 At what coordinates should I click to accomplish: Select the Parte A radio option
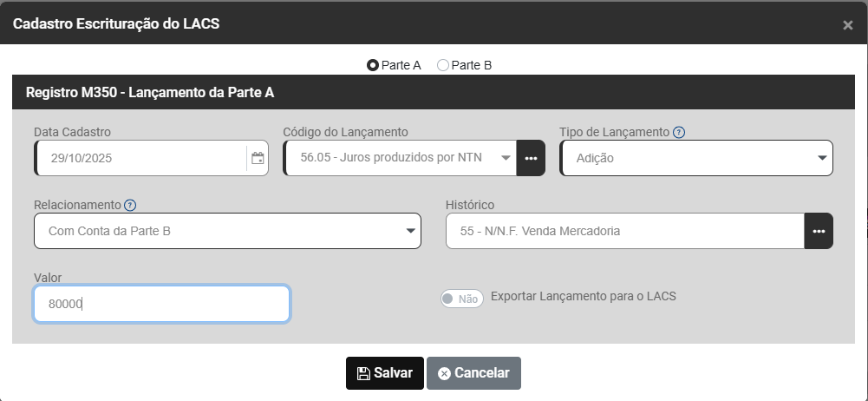[x=373, y=65]
